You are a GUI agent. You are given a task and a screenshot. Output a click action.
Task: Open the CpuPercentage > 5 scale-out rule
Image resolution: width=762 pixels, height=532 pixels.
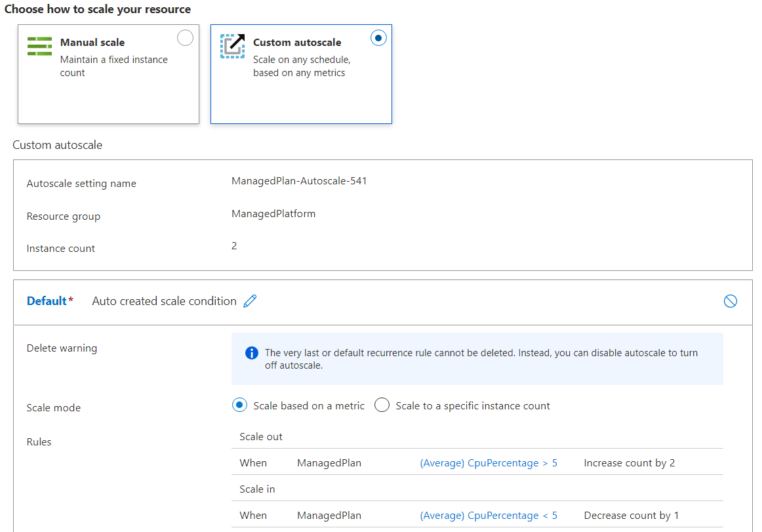[488, 463]
